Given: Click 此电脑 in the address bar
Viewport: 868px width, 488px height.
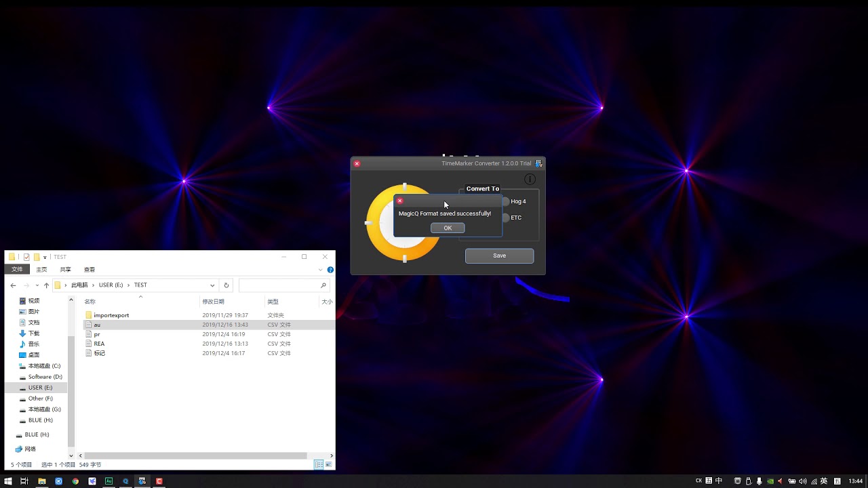Looking at the screenshot, I should [79, 285].
